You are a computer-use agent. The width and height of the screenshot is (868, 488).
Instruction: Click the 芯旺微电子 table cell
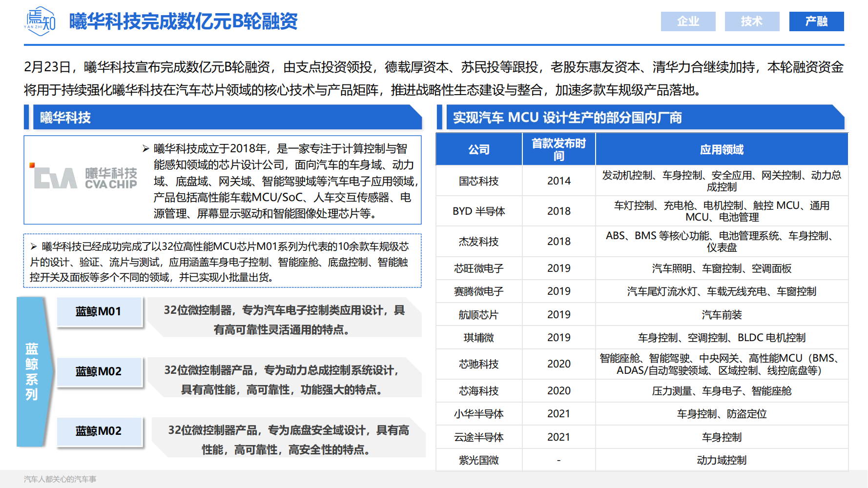coord(479,268)
